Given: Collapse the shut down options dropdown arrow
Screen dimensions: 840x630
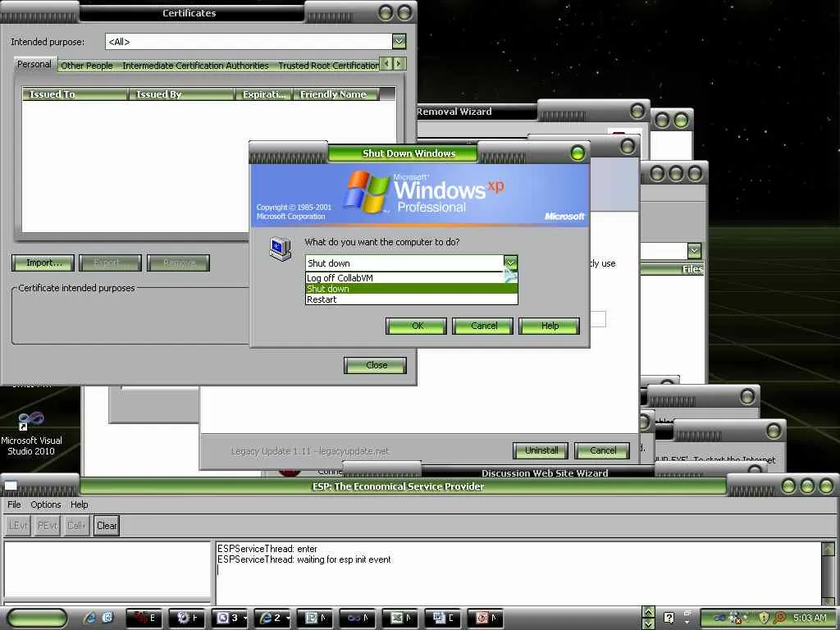Looking at the screenshot, I should (x=510, y=262).
